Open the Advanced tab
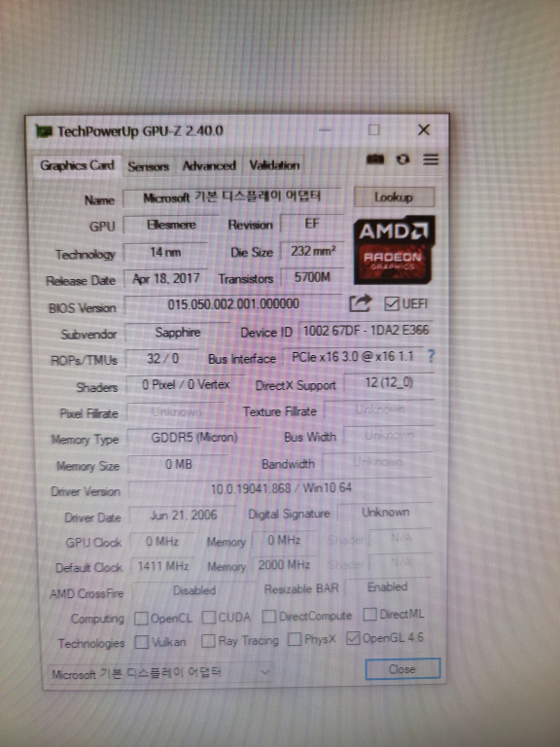 tap(209, 165)
